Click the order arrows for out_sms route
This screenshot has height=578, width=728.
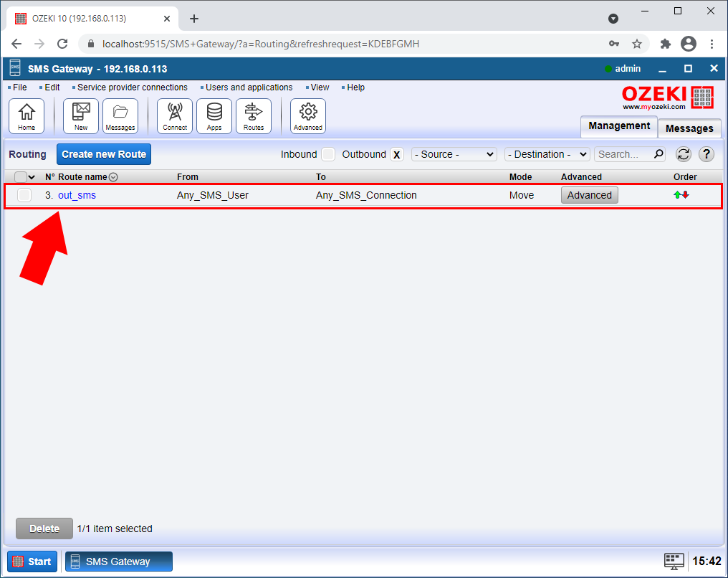pyautogui.click(x=681, y=195)
